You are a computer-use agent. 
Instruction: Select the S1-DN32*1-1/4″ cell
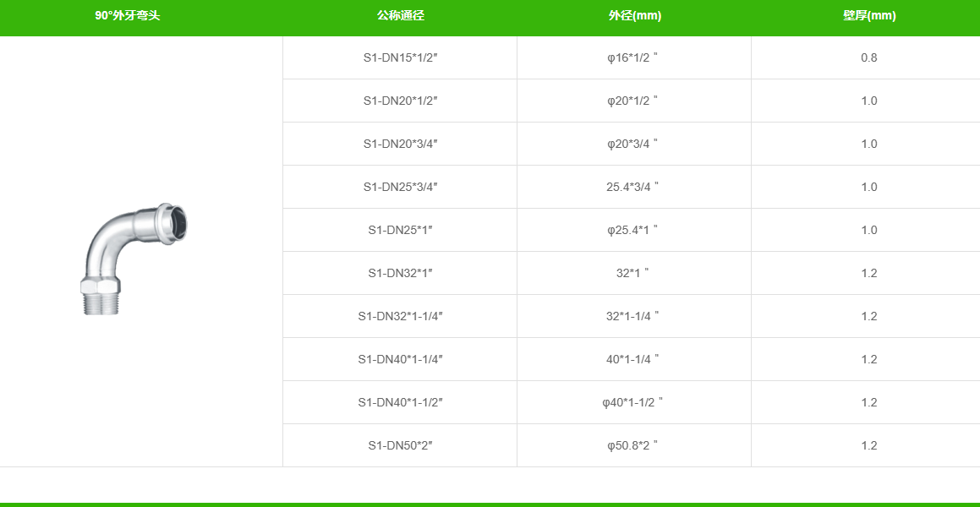400,317
